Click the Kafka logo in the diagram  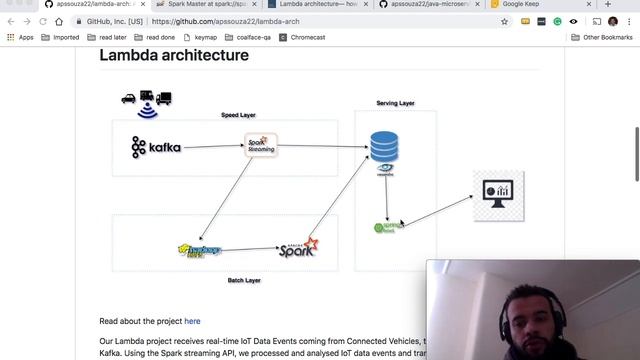point(156,147)
